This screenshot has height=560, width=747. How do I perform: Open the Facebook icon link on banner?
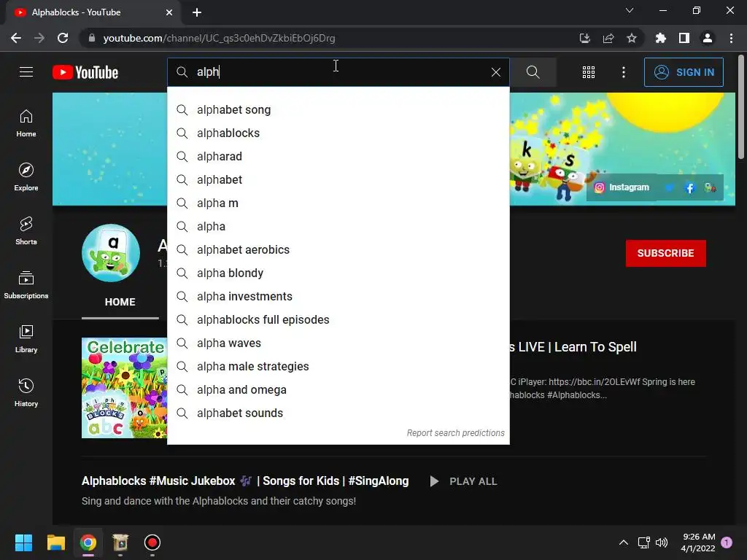pos(689,187)
